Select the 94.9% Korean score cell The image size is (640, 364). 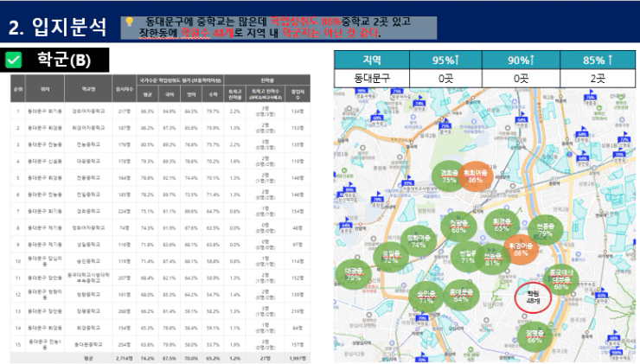(x=169, y=111)
